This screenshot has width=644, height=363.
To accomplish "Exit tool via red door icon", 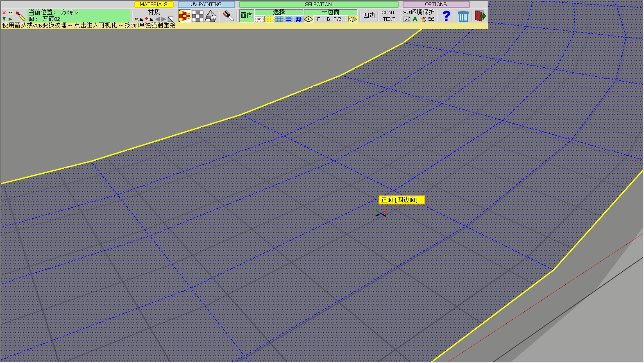I will pos(480,16).
